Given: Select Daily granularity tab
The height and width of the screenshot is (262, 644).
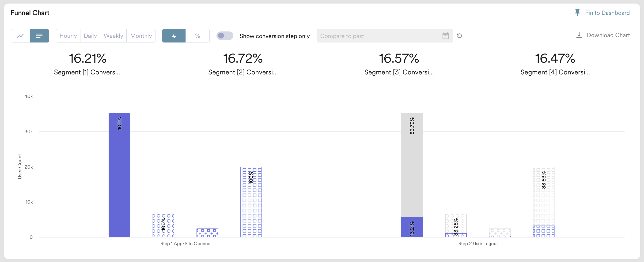Looking at the screenshot, I should tap(90, 36).
